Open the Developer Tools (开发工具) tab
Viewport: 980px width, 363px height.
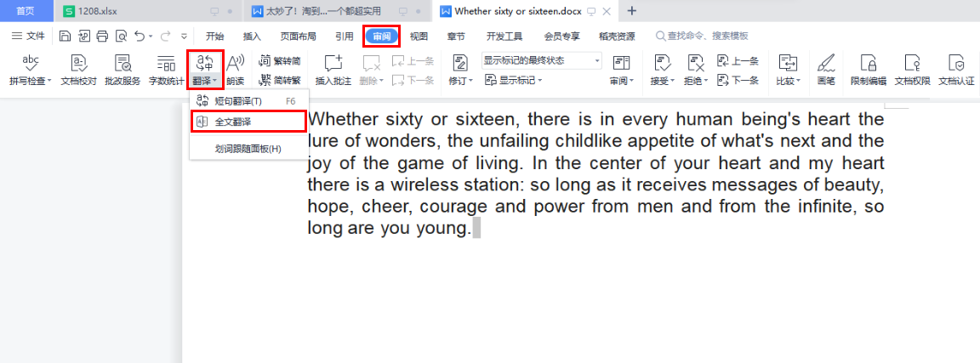click(x=504, y=37)
